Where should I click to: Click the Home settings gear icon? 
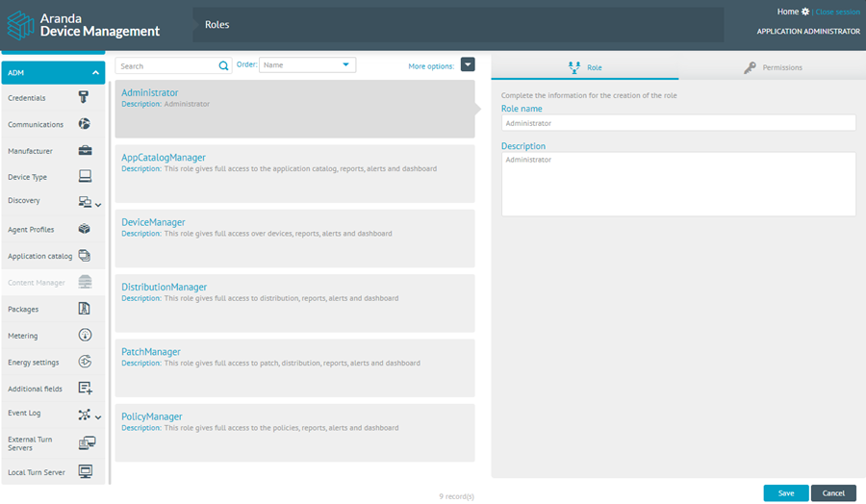point(805,12)
